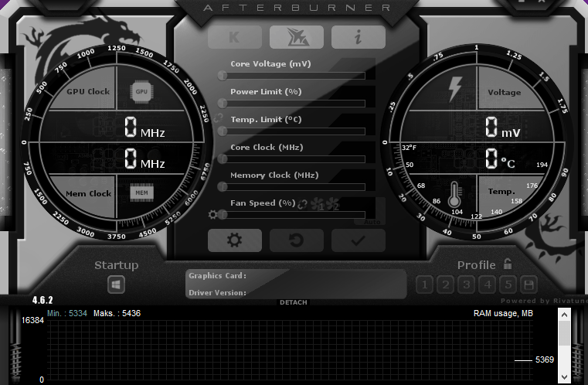This screenshot has width=588, height=385.
Task: Select fan 1 icon
Action: 318,204
